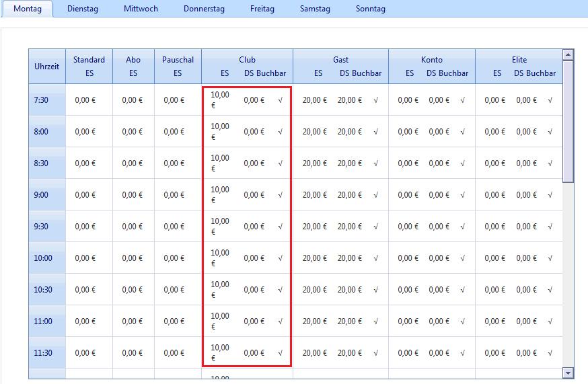Click Gast DS price 20,00 € at 9:30
This screenshot has height=384, width=588.
click(349, 227)
